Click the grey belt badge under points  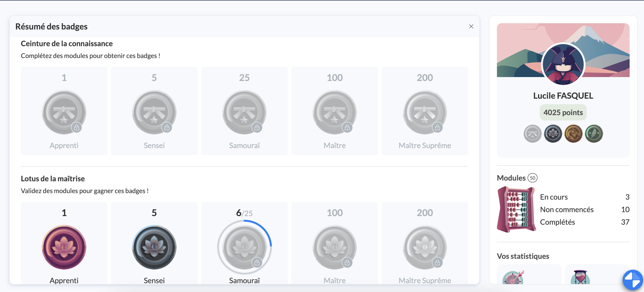532,134
